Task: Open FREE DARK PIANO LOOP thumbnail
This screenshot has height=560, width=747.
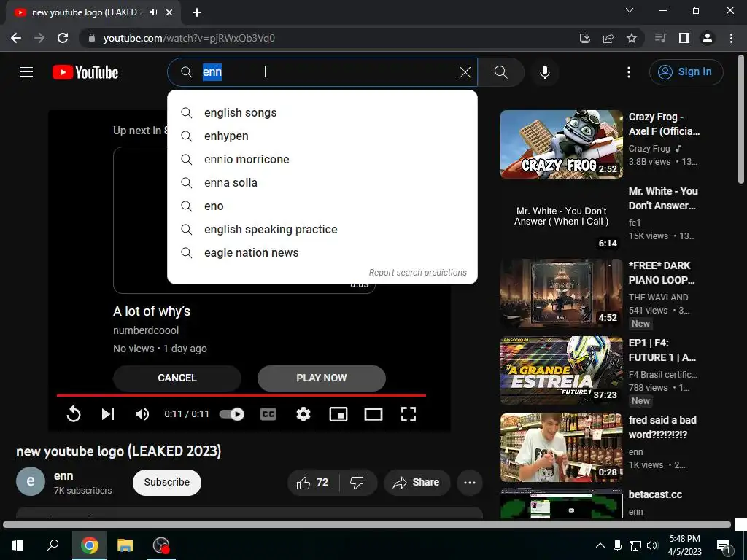Action: click(561, 293)
